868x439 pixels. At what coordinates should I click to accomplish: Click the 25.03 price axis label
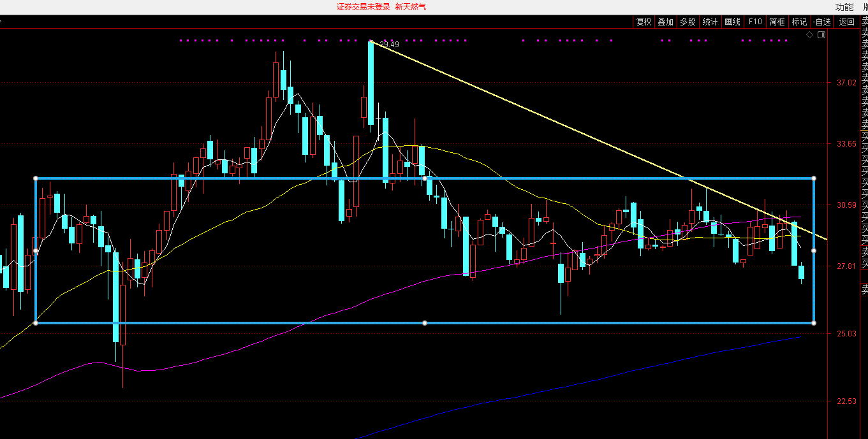click(846, 334)
